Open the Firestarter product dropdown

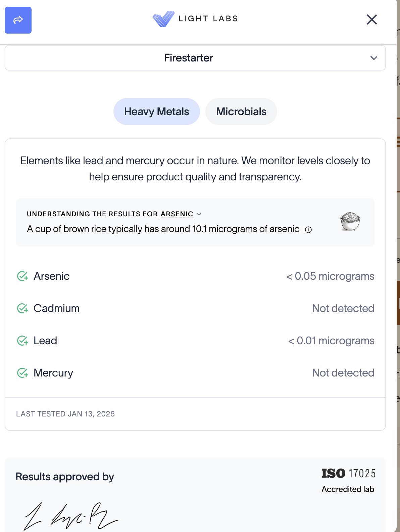click(189, 58)
